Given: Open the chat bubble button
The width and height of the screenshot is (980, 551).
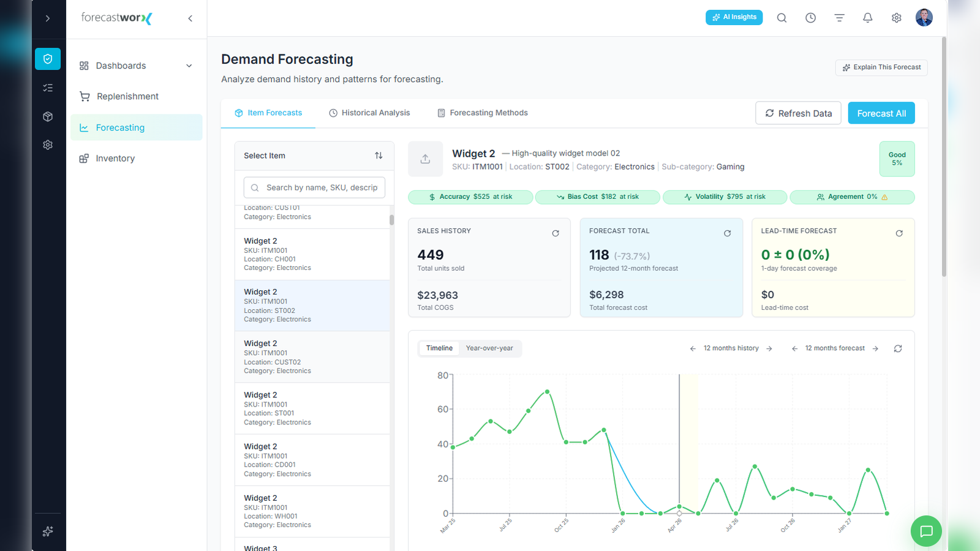Looking at the screenshot, I should coord(926,531).
